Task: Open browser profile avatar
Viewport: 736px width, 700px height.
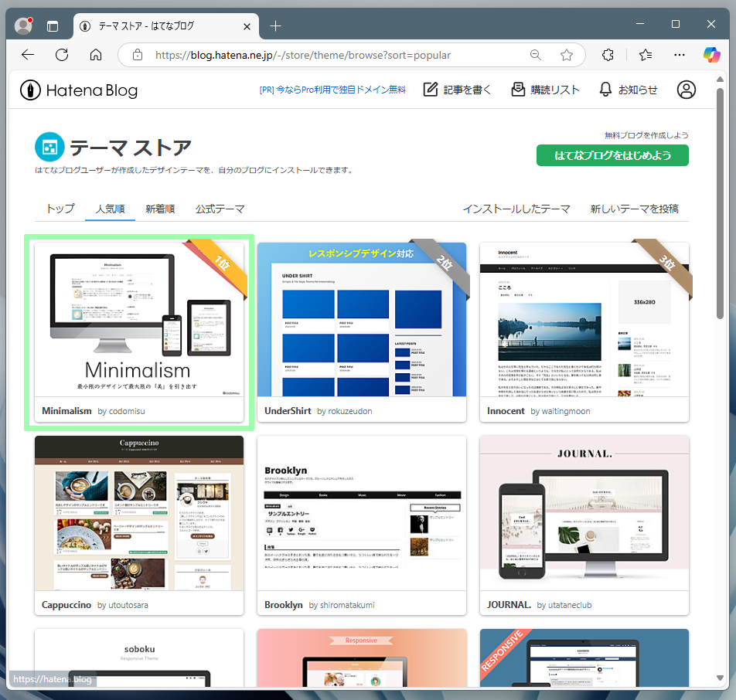Action: click(23, 25)
